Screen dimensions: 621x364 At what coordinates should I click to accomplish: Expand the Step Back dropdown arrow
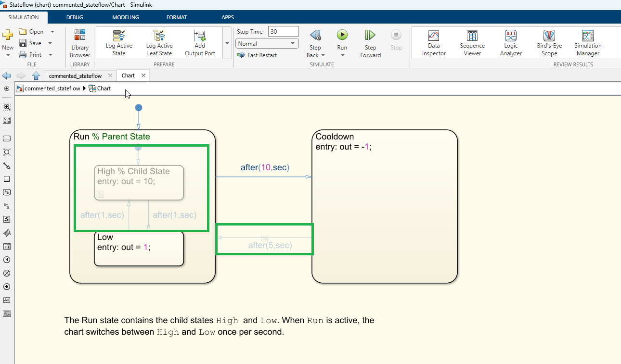click(323, 55)
